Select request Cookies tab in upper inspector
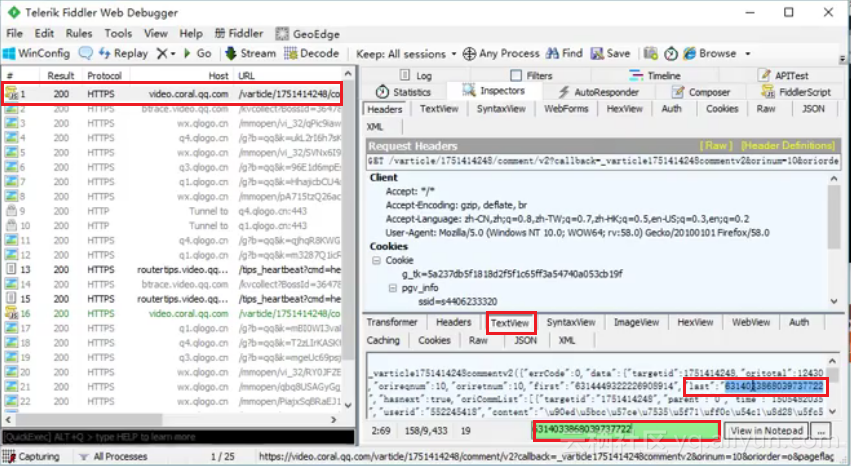 tap(722, 109)
